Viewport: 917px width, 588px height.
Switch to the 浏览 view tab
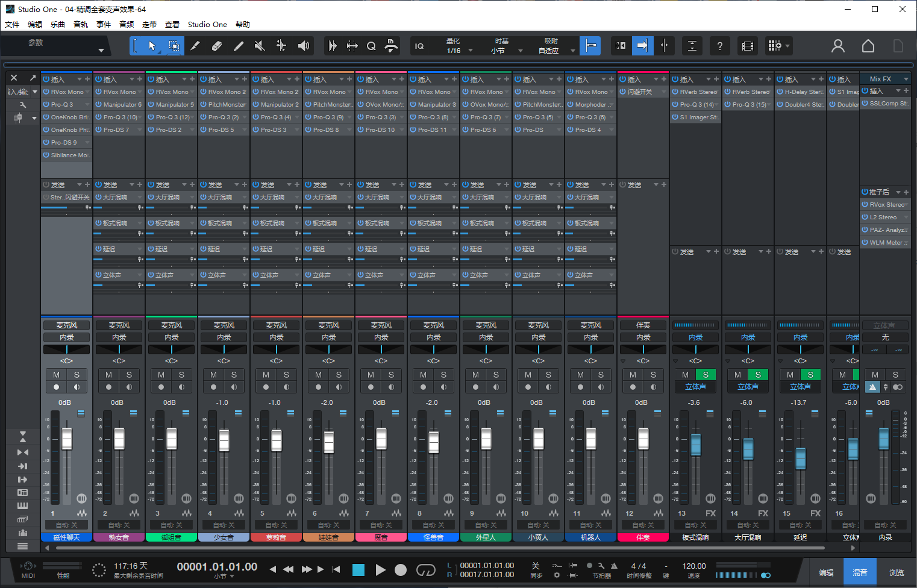click(x=896, y=571)
